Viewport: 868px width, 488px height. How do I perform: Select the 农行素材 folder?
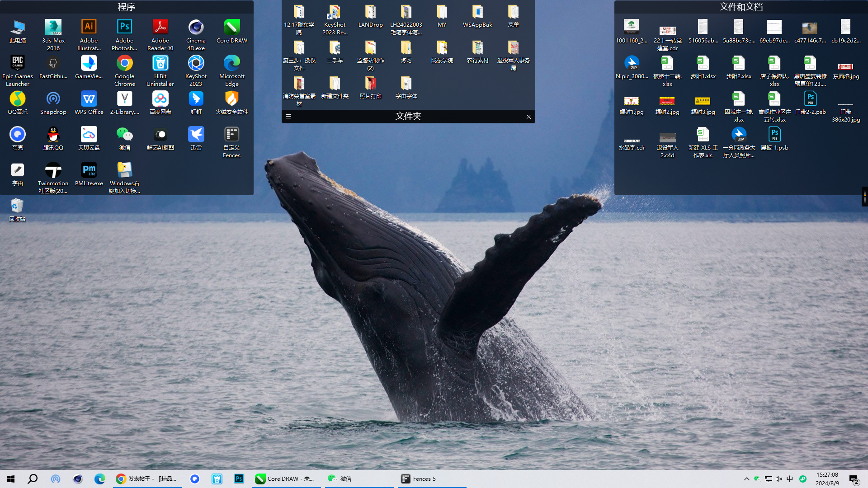click(478, 52)
